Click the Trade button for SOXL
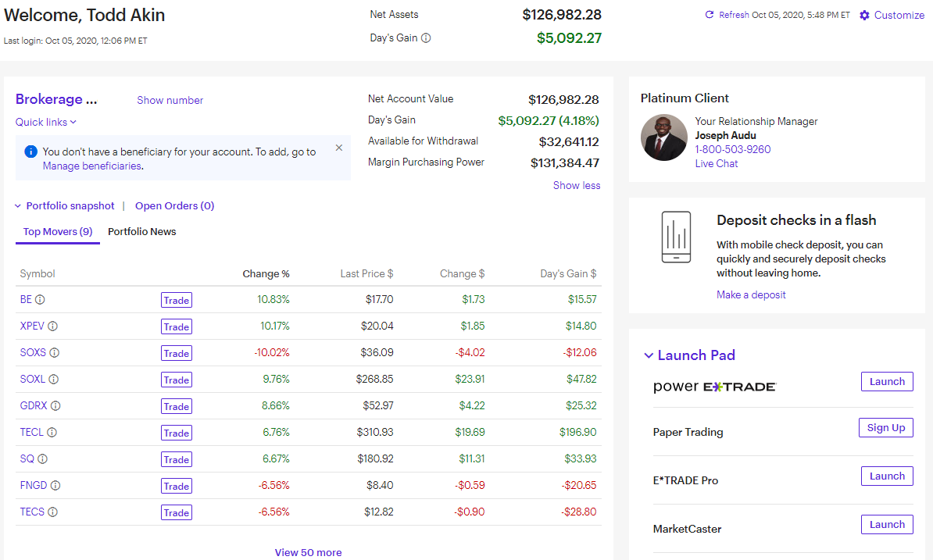This screenshot has height=560, width=933. (x=176, y=380)
